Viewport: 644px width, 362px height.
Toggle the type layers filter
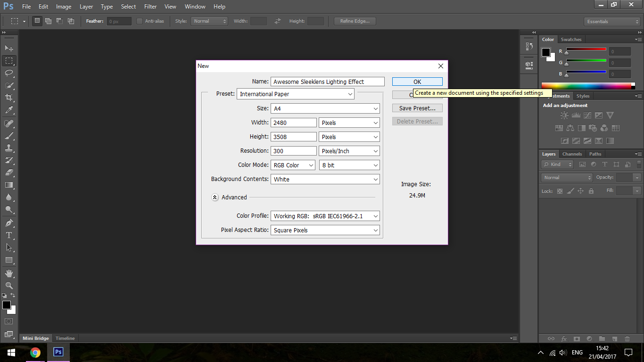click(x=605, y=165)
